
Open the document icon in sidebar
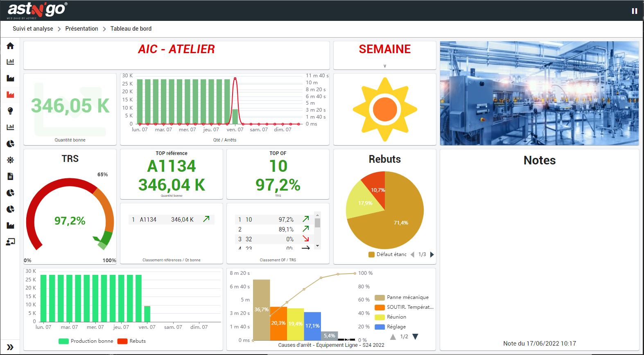pos(10,176)
